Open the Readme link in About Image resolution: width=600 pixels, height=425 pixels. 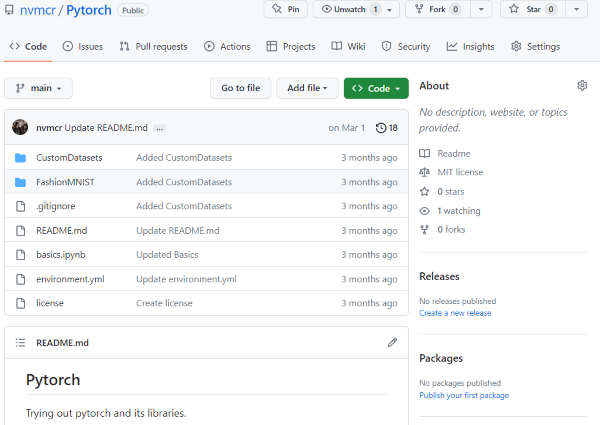(x=454, y=153)
